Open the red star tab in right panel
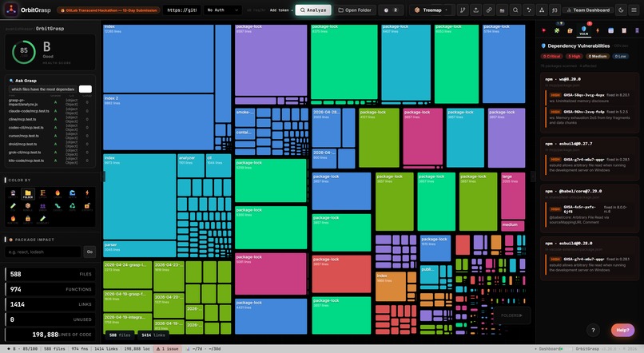The width and height of the screenshot is (644, 353). [543, 30]
